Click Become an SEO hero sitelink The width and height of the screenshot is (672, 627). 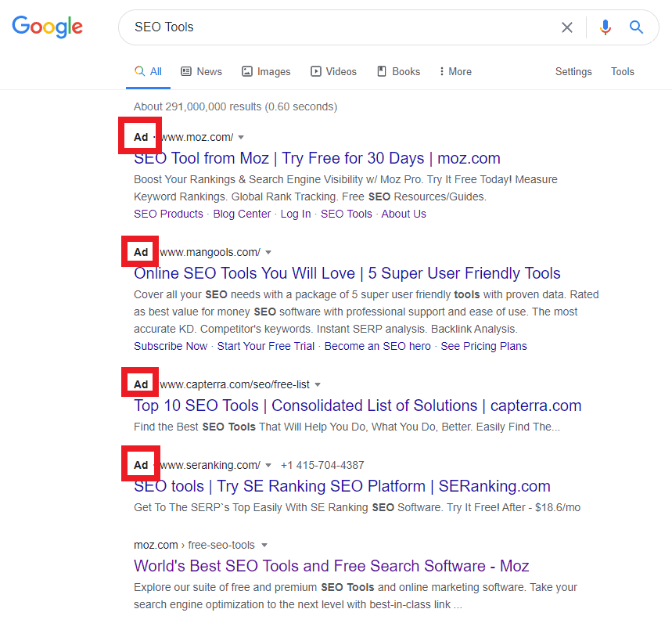[x=378, y=346]
